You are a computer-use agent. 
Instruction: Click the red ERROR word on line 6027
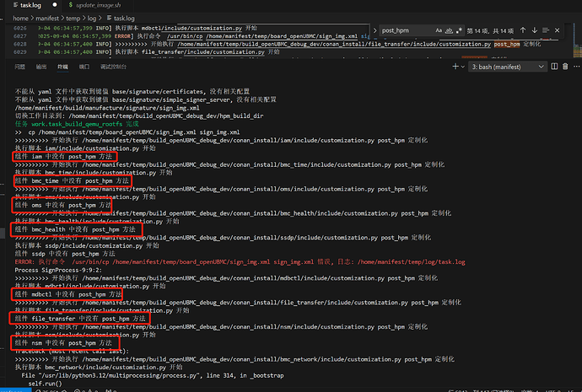(122, 36)
